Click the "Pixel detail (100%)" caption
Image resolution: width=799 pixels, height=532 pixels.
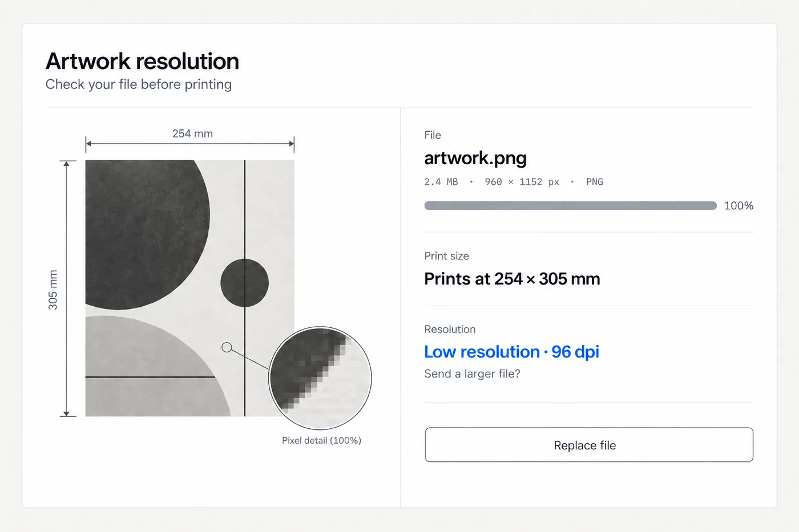[x=321, y=440]
